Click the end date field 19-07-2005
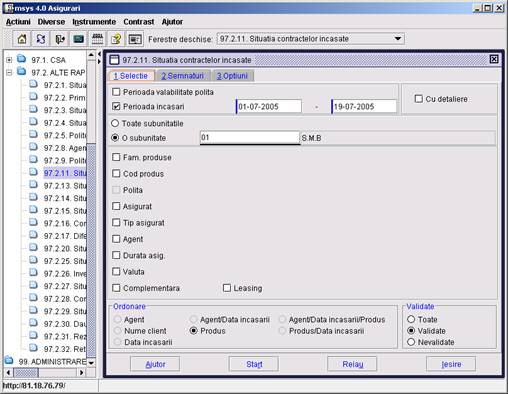Viewport: 508px width, 394px height. point(364,107)
